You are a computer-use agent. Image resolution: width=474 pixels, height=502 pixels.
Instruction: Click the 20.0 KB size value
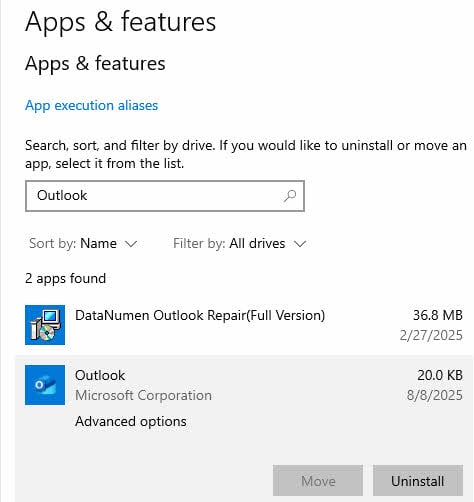[x=440, y=375]
